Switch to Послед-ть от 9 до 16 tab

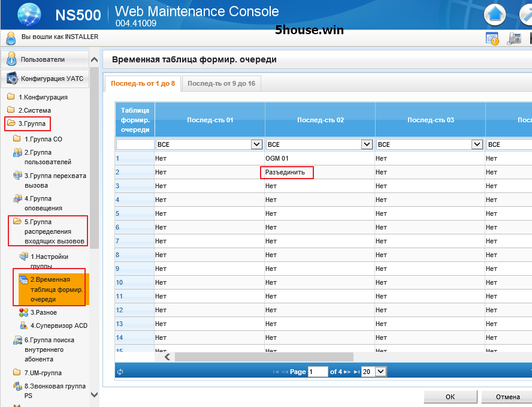pos(221,83)
